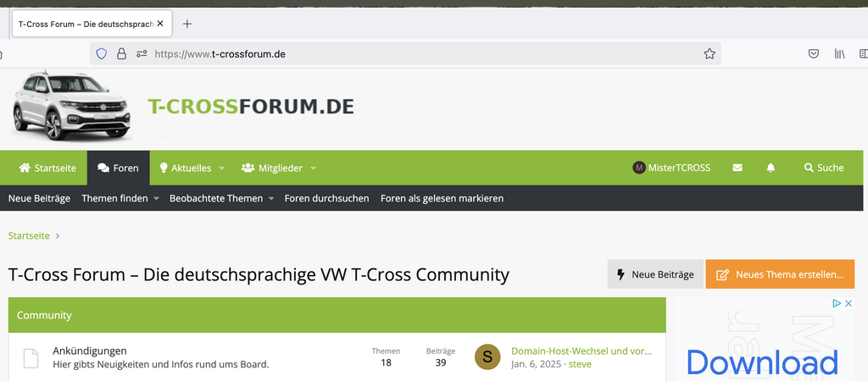Click the Jan. 6, 2025 post date

(x=536, y=364)
